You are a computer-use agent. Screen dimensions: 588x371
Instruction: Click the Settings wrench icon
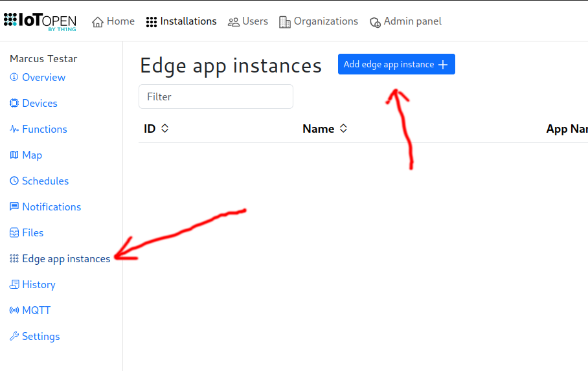pyautogui.click(x=14, y=336)
